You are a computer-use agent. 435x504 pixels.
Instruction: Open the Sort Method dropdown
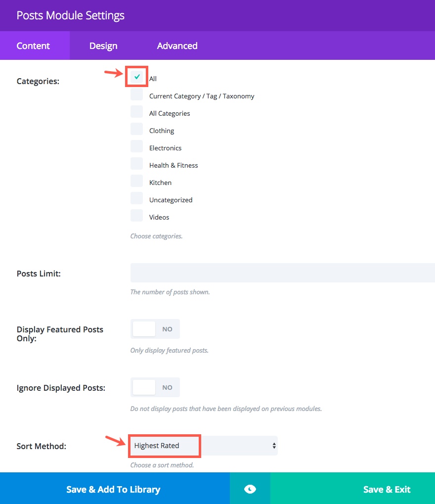pos(204,446)
